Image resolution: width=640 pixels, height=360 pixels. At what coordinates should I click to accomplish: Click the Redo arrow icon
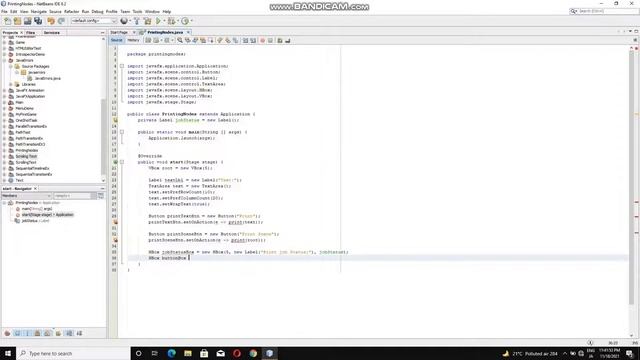(61, 21)
